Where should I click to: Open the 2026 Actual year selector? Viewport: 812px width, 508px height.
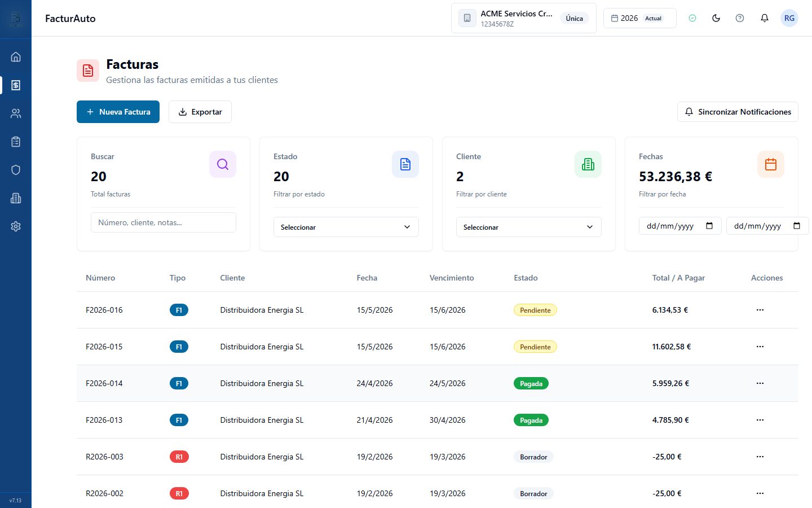pos(639,18)
